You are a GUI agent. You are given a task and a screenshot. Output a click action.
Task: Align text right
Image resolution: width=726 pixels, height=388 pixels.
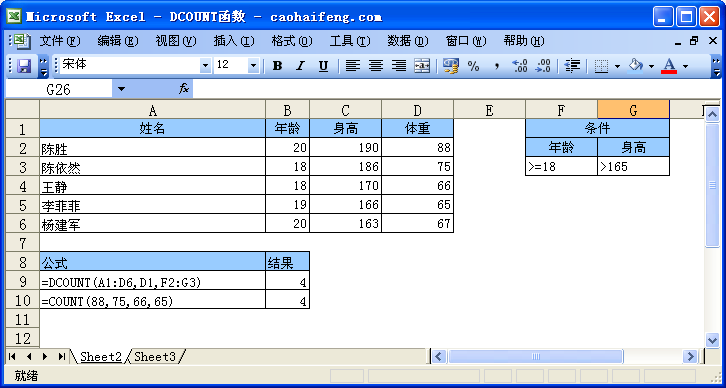coord(399,66)
